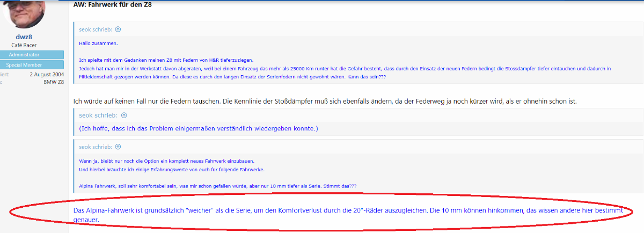Click quoted line beginning "Wenn ja, bleibt nur"
The image size is (644, 233).
point(166,162)
